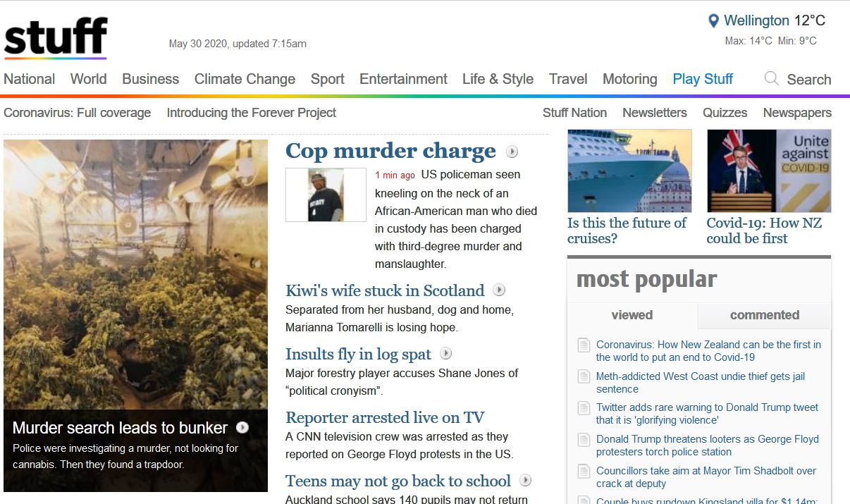The image size is (850, 504).
Task: Click the Search text link
Action: click(x=809, y=80)
